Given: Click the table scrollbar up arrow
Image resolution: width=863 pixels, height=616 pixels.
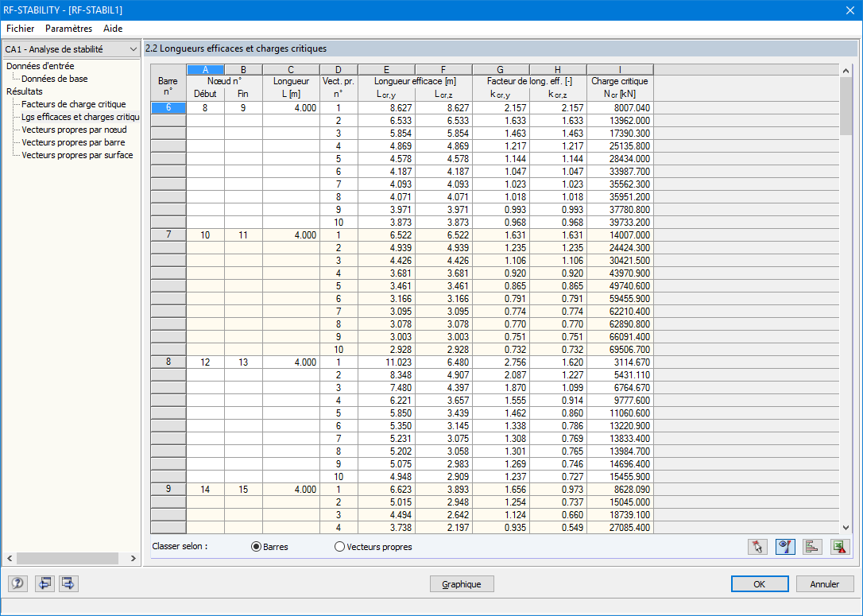Looking at the screenshot, I should point(846,71).
